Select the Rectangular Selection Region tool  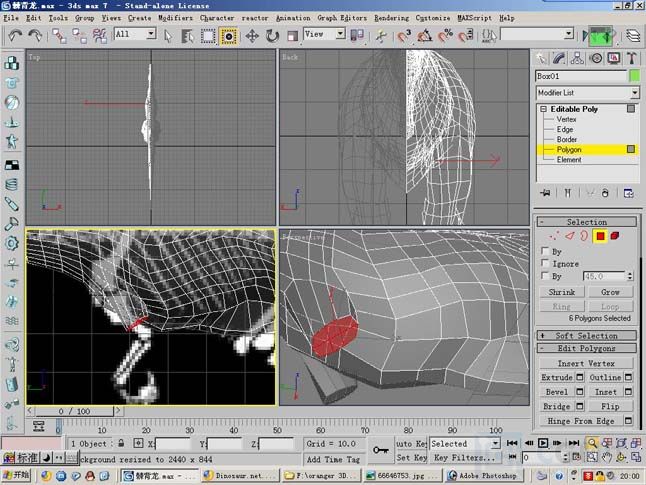tap(208, 36)
